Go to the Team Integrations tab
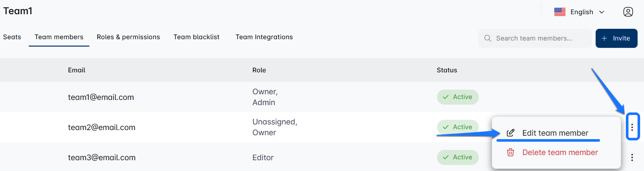 pos(264,37)
